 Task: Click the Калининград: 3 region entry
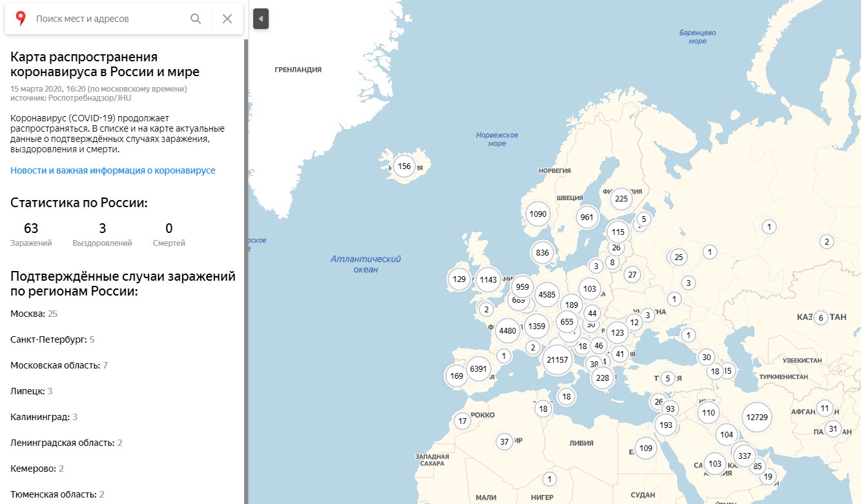[x=44, y=417]
